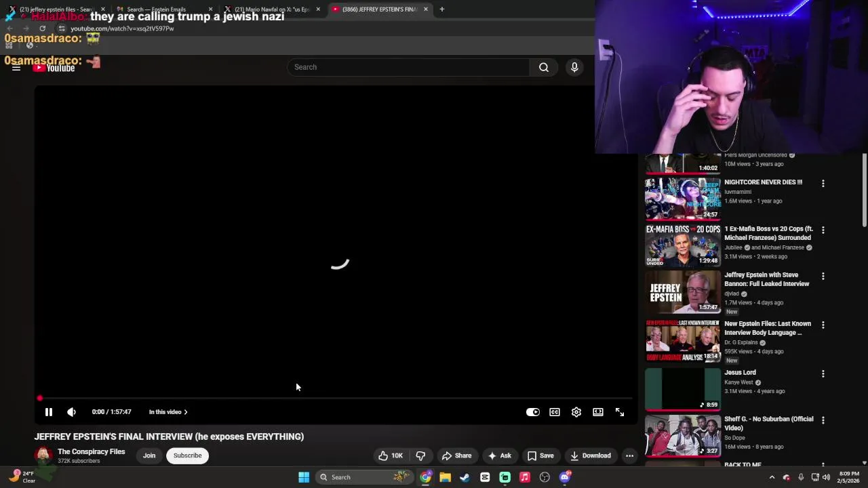Open the Jeffrey Epstein Steve Bannon interview thumbnail
The width and height of the screenshot is (868, 488).
683,292
